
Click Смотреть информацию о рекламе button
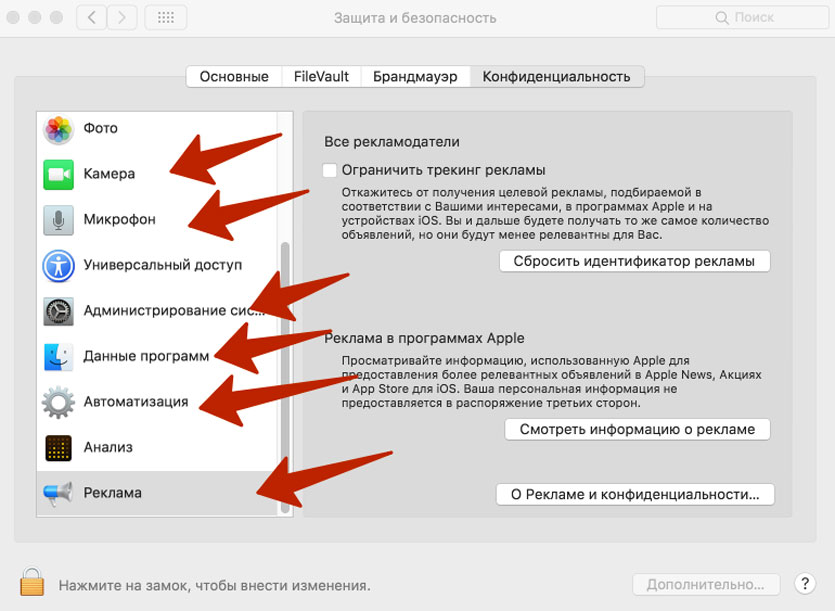click(x=637, y=429)
